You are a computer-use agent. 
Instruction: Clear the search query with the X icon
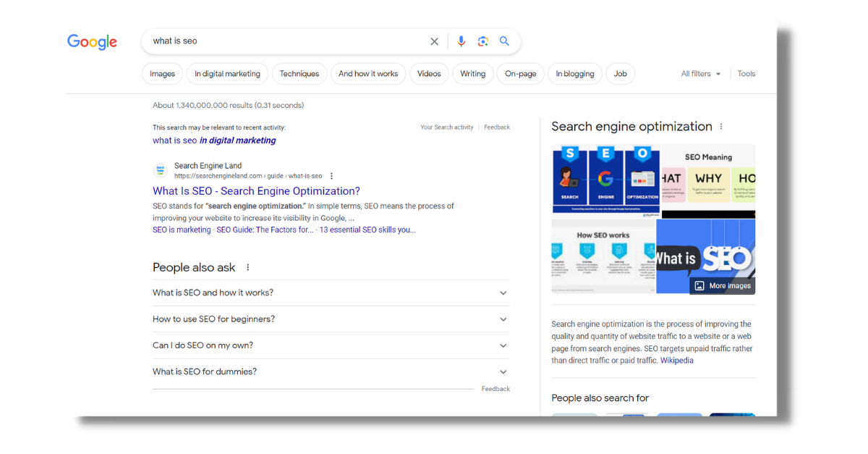[434, 41]
